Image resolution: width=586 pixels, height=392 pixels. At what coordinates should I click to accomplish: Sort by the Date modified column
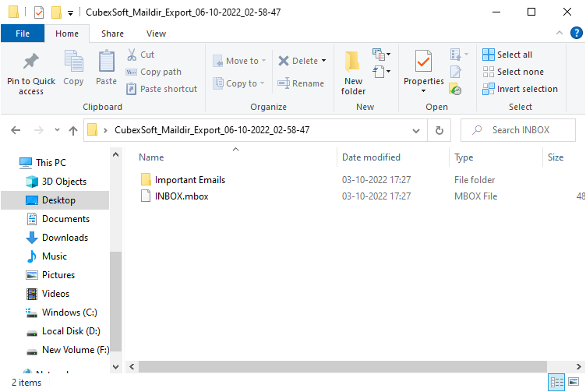[x=371, y=157]
